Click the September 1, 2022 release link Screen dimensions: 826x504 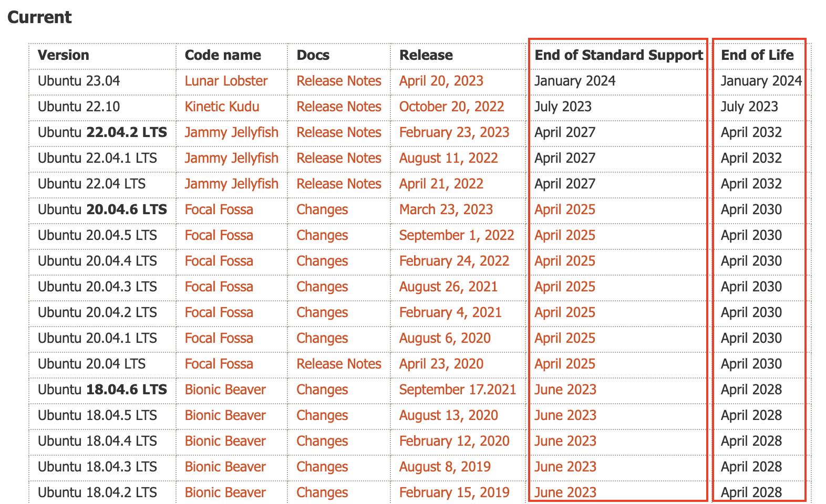point(456,235)
